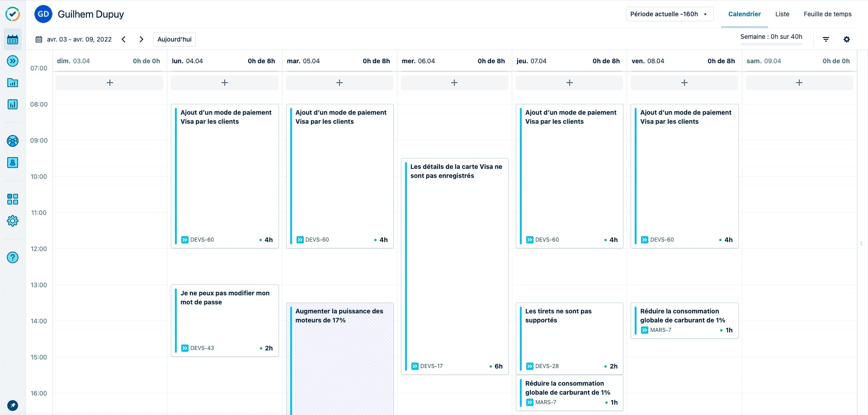Open the DEVS-17 Visa card details worklog
Image resolution: width=868 pixels, height=415 pixels.
pos(454,266)
